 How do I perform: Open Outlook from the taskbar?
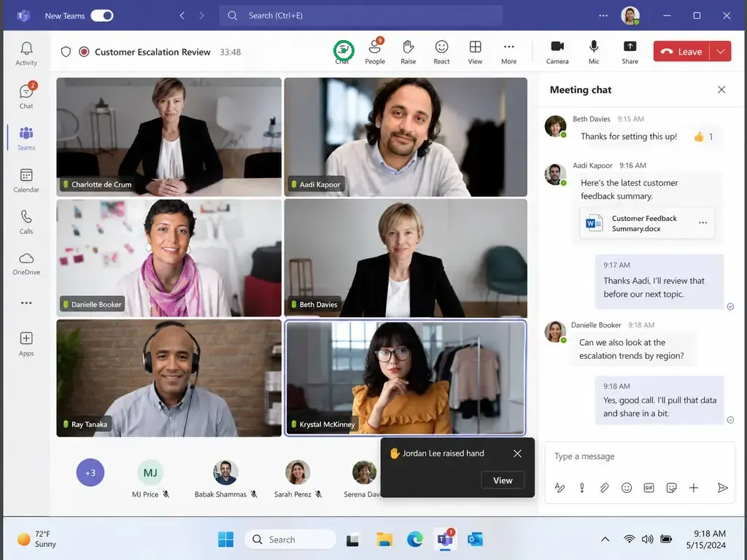(475, 540)
